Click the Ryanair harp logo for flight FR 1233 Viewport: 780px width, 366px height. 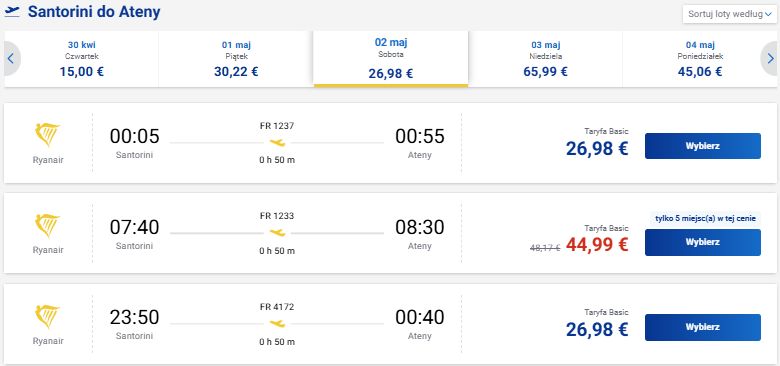coord(48,226)
